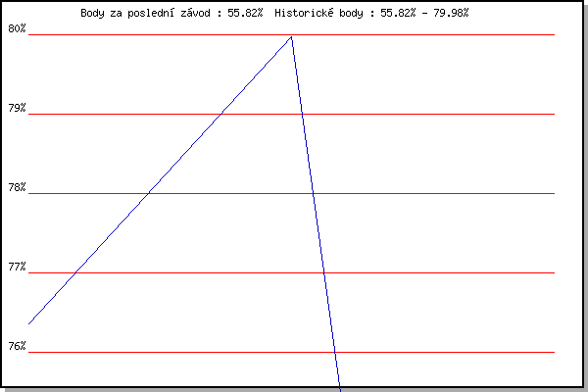Select the 79% axis label
Viewport: 588px width, 392px height.
[17, 108]
